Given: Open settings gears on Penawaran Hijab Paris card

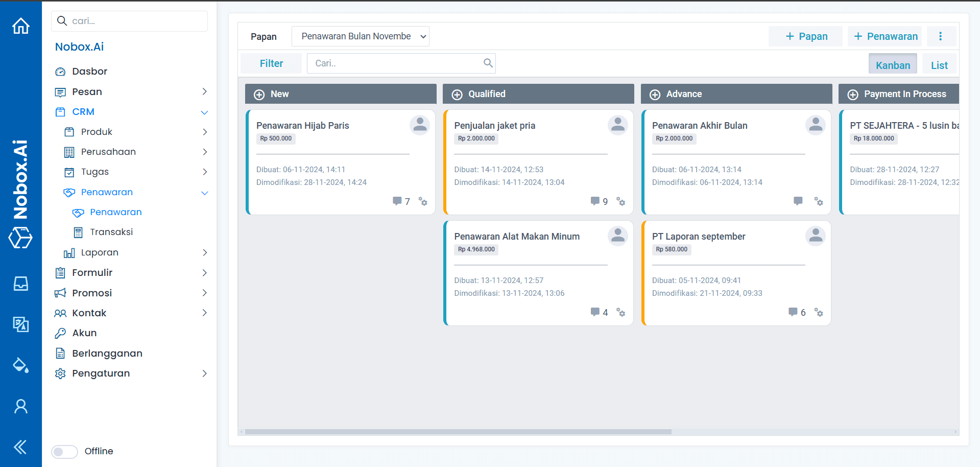Looking at the screenshot, I should pyautogui.click(x=423, y=201).
